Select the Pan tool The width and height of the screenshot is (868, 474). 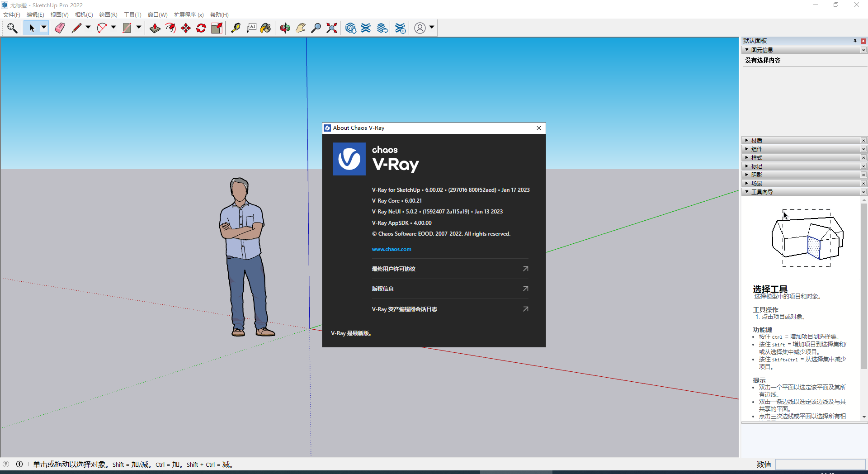pyautogui.click(x=301, y=28)
